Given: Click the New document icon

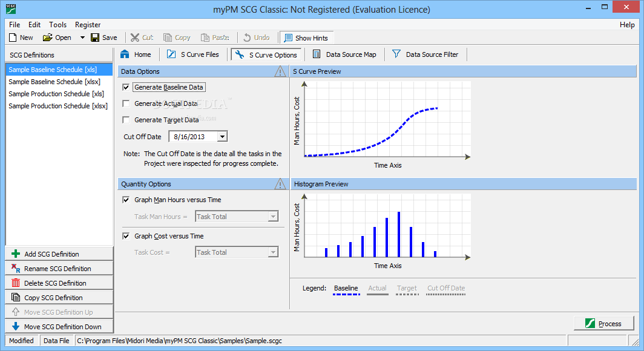Looking at the screenshot, I should 13,38.
